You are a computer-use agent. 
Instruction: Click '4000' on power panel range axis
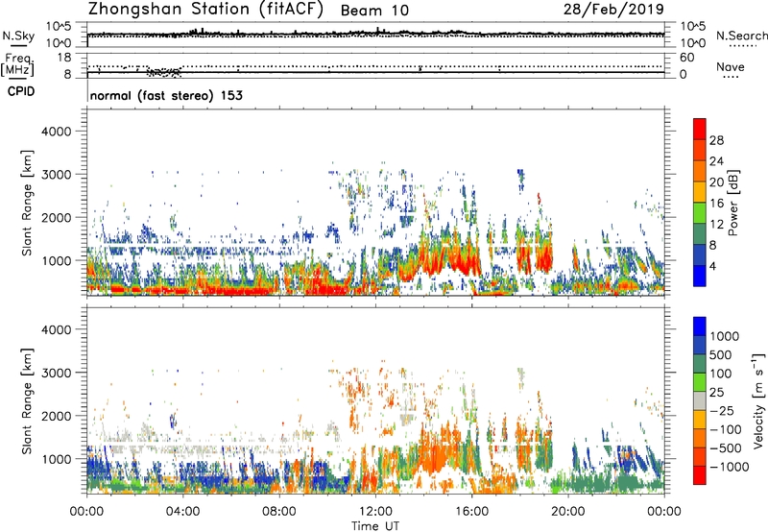tap(57, 132)
